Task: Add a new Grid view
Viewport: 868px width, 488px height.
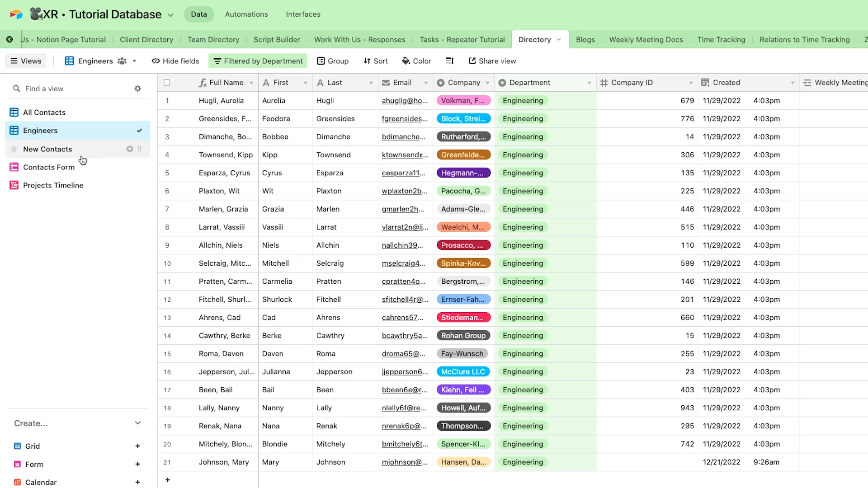Action: pyautogui.click(x=137, y=446)
